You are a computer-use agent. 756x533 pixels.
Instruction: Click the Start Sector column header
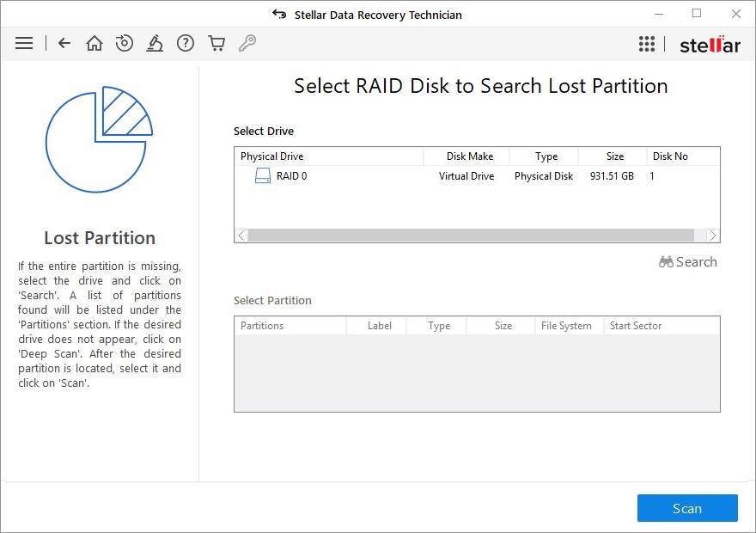[662, 326]
